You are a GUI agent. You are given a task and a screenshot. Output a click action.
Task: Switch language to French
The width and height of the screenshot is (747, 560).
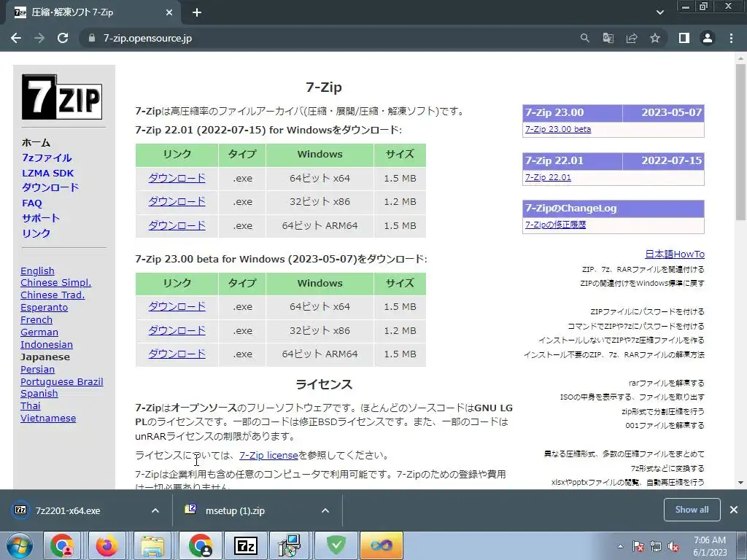click(36, 319)
